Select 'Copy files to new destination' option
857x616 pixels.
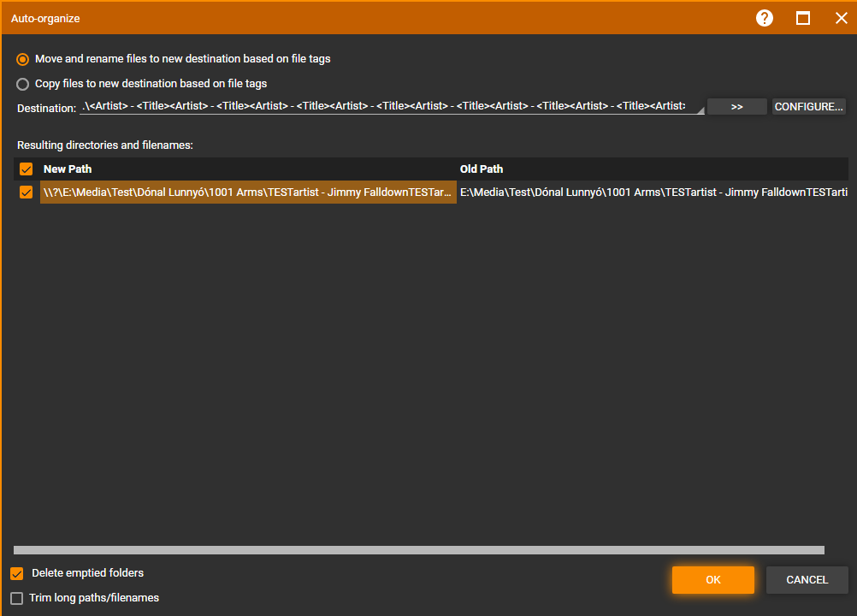tap(23, 84)
